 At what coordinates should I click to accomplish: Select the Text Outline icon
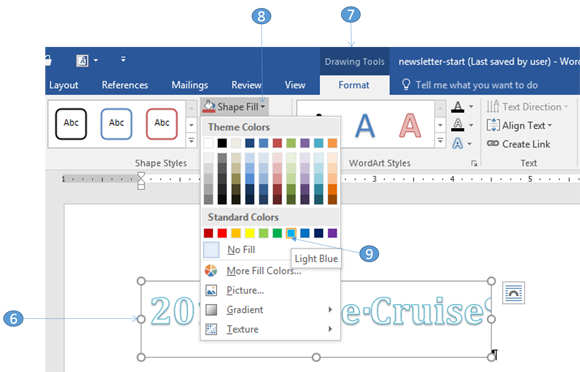click(458, 125)
